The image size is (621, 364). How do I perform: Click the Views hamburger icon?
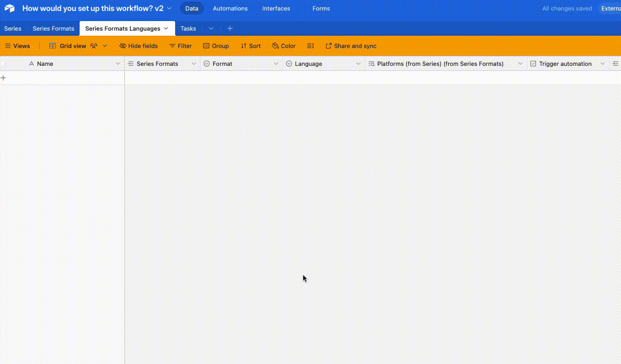click(x=8, y=46)
